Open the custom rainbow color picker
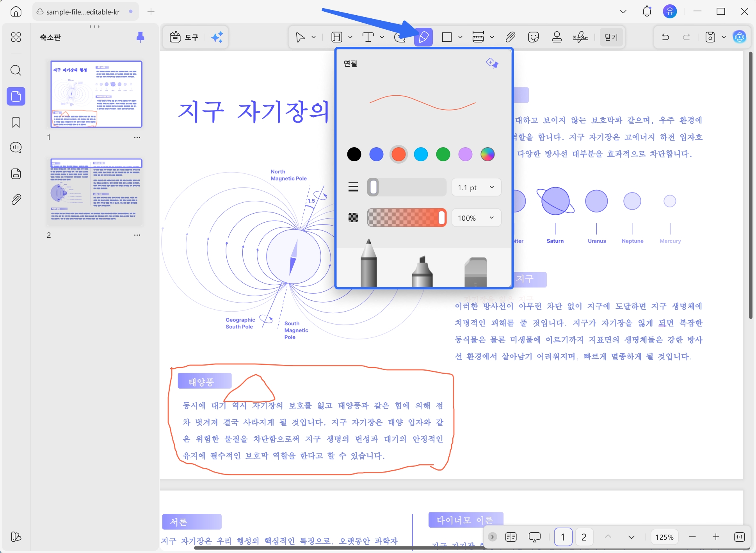 point(487,154)
